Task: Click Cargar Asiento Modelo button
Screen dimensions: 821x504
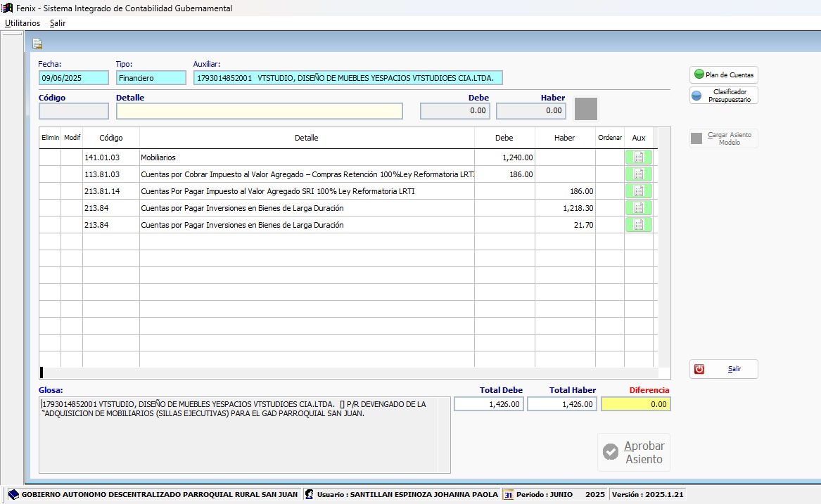Action: point(723,138)
